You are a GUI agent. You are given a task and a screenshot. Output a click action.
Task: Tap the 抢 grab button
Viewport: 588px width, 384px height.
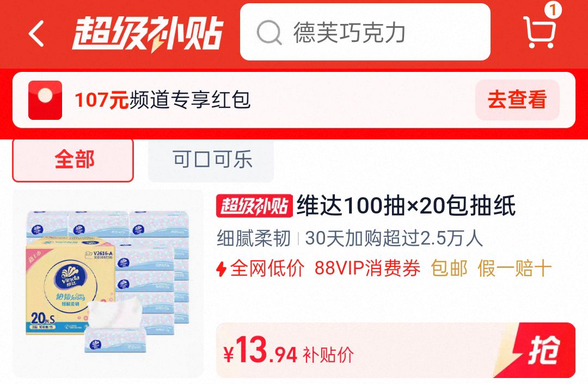point(542,350)
